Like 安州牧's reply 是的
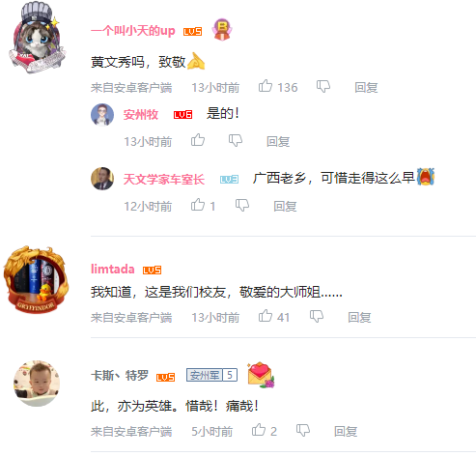476x456 pixels. pyautogui.click(x=198, y=140)
